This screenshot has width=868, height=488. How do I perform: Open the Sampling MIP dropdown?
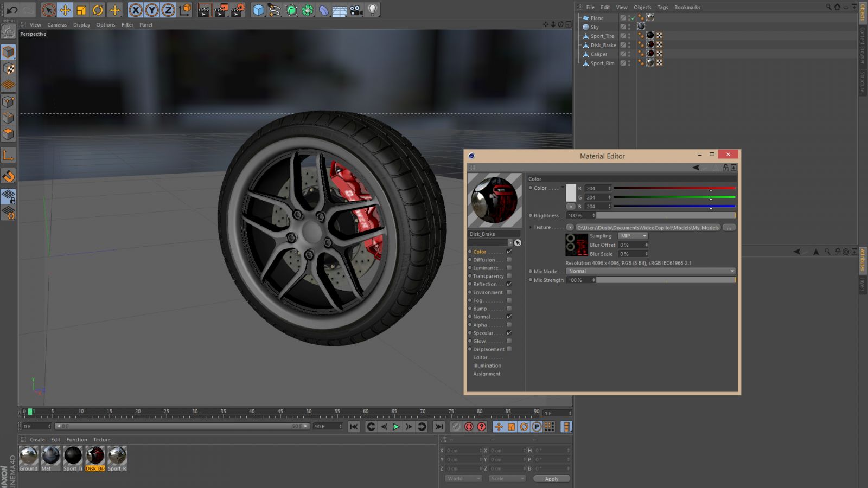[633, 236]
